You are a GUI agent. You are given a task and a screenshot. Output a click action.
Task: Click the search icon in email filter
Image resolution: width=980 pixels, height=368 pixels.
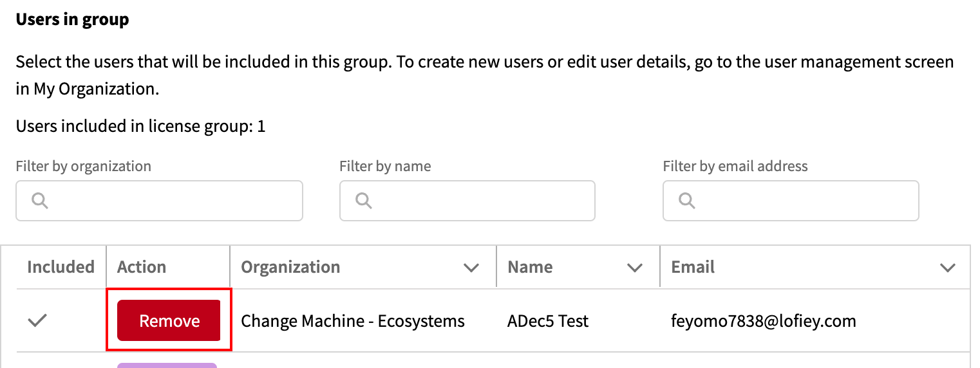pos(687,201)
